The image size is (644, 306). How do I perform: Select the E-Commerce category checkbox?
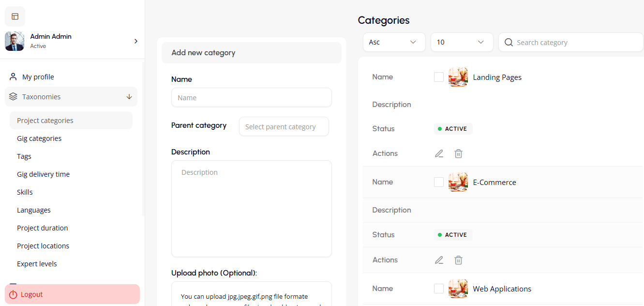pos(439,182)
